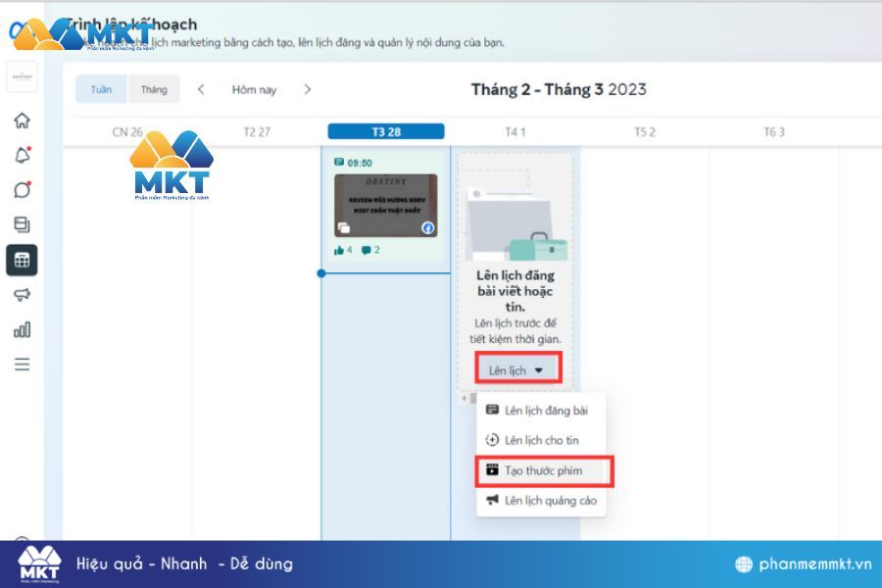Select the planner calendar icon

pyautogui.click(x=22, y=260)
